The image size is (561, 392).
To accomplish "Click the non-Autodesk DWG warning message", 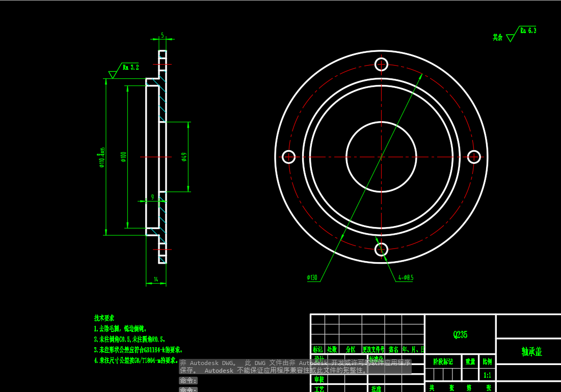I will pyautogui.click(x=295, y=367).
